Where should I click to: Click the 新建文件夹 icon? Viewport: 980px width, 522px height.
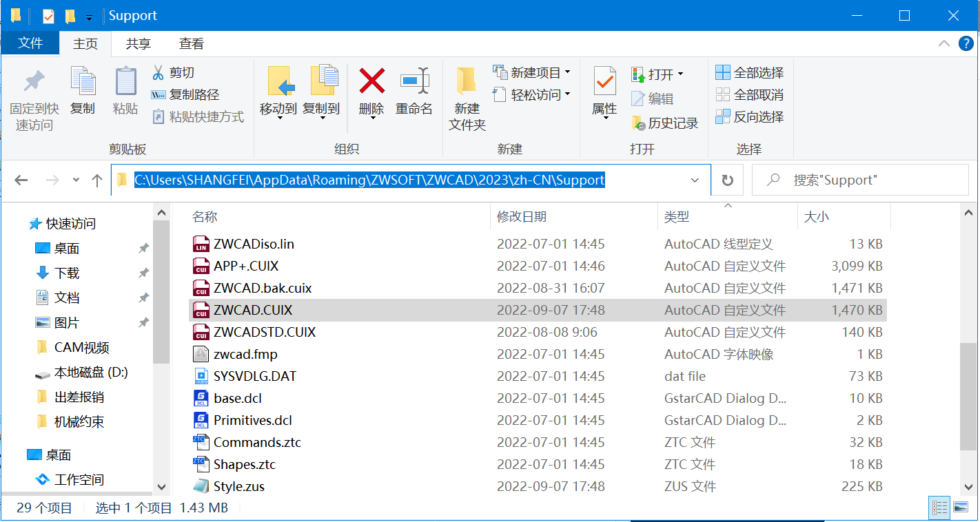(467, 82)
